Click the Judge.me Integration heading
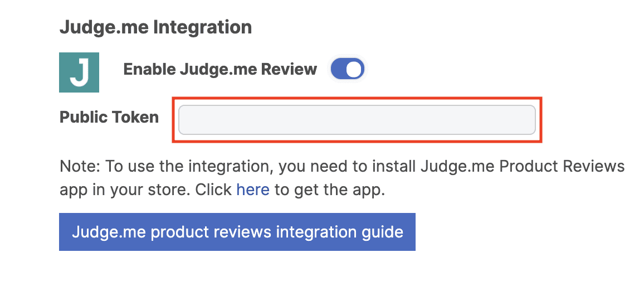Image resolution: width=644 pixels, height=291 pixels. (155, 27)
